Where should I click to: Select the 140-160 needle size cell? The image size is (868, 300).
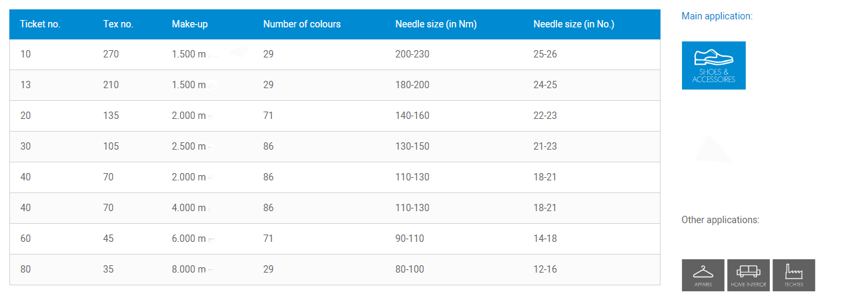412,116
